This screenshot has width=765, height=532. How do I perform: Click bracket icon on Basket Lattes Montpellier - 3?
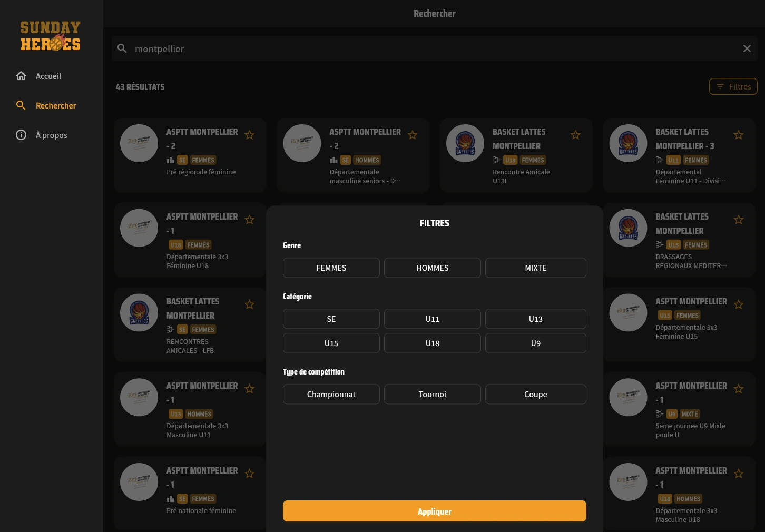coord(660,160)
